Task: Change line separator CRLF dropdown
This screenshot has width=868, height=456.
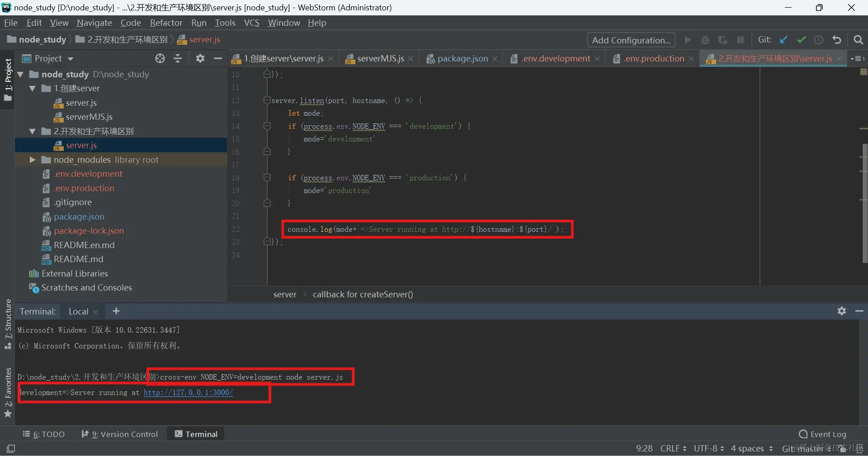Action: [x=673, y=448]
